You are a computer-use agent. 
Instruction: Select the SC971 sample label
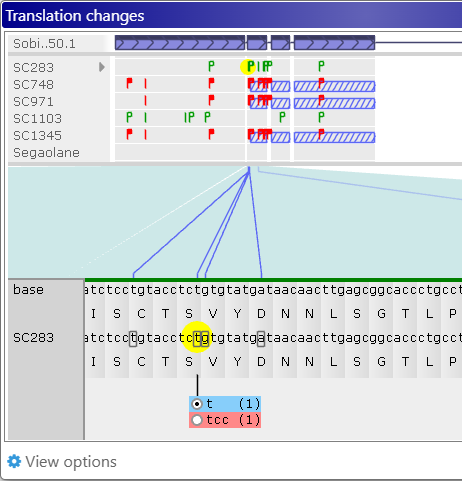click(x=33, y=102)
